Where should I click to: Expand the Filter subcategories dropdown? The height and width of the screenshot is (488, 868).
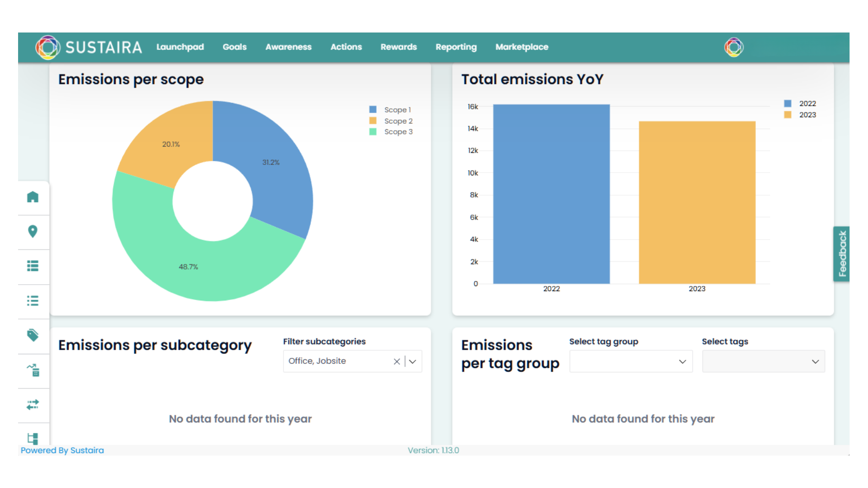[412, 361]
